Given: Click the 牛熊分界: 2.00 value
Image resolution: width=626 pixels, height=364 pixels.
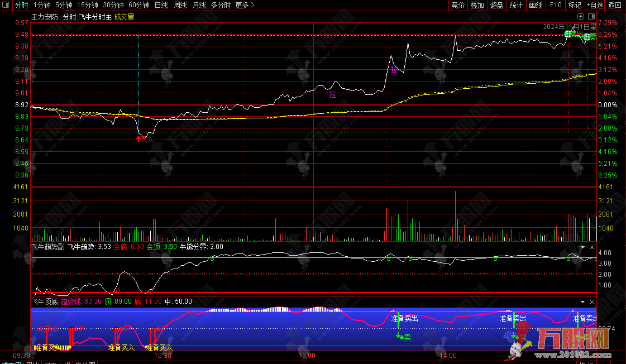Looking at the screenshot, I should (201, 247).
